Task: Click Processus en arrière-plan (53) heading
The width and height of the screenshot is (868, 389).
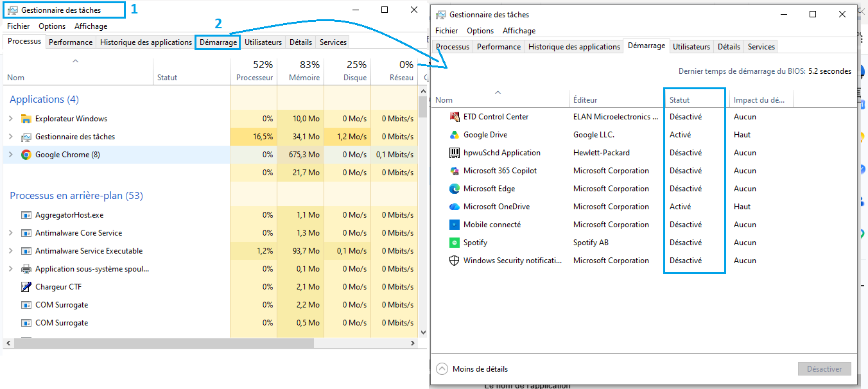Action: click(76, 196)
